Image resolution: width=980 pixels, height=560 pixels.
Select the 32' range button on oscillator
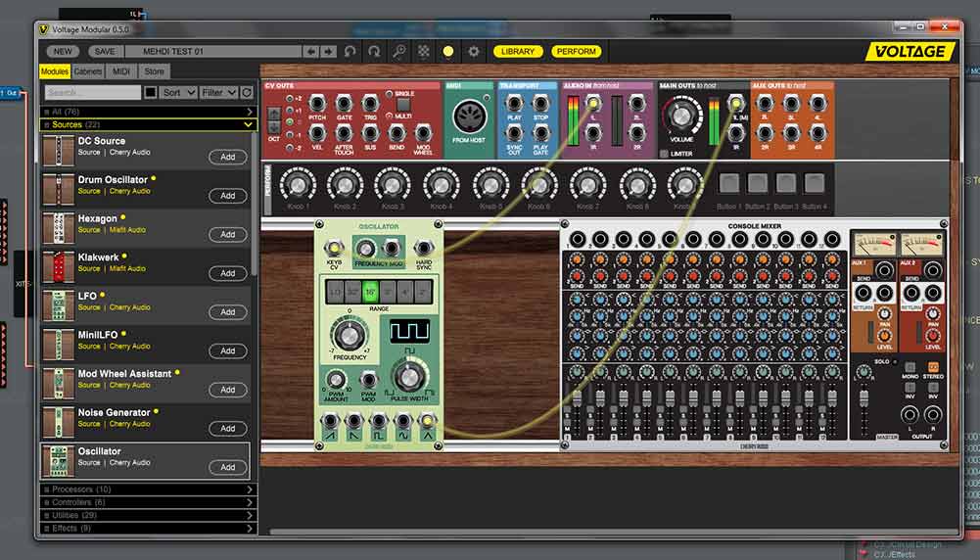[353, 292]
